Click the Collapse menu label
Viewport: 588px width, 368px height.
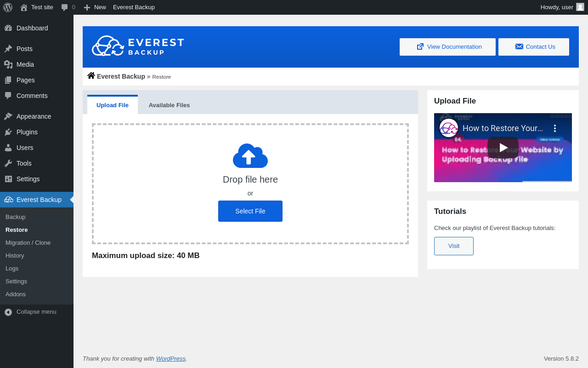pos(36,311)
